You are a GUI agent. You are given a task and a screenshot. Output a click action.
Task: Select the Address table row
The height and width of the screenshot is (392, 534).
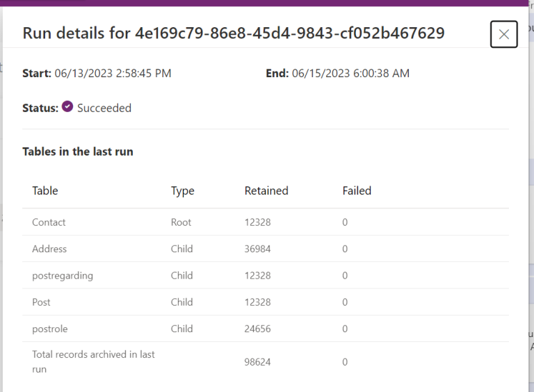coord(49,249)
